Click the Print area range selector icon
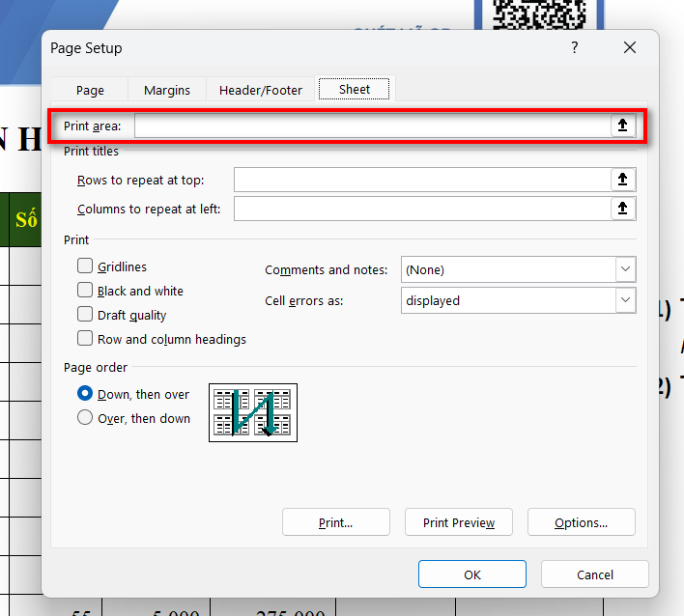This screenshot has height=616, width=684. pos(623,126)
